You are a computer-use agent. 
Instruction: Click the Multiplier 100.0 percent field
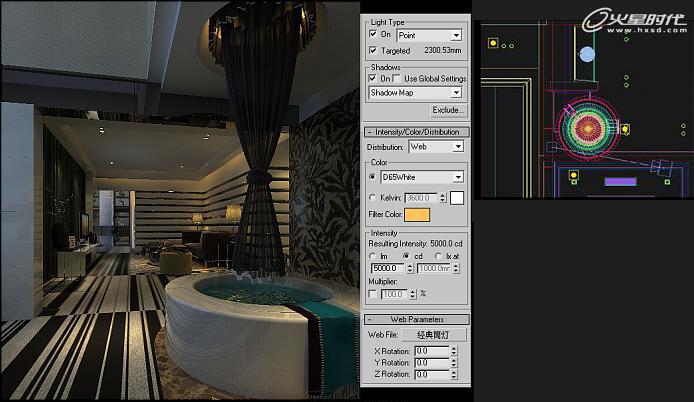pyautogui.click(x=394, y=294)
